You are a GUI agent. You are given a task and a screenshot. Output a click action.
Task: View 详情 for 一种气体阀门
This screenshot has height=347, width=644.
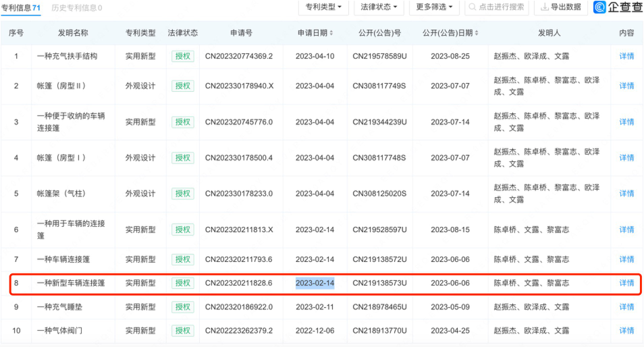(x=626, y=331)
